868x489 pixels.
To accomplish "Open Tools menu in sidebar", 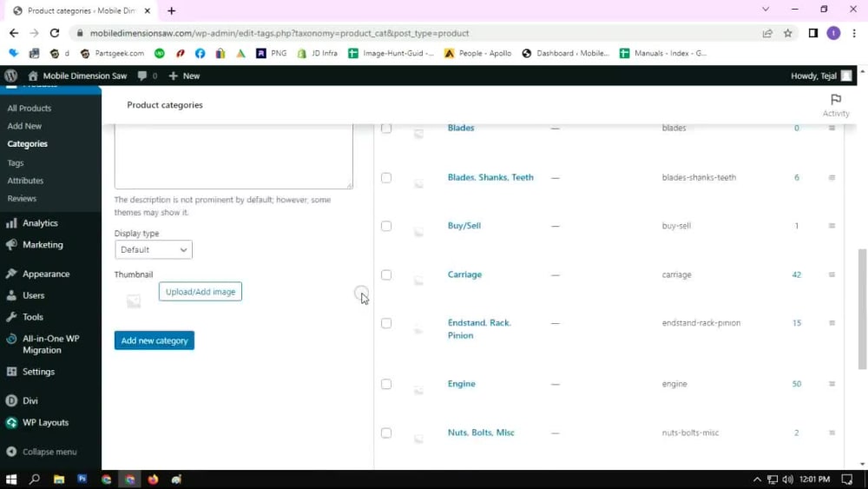I will [x=33, y=317].
